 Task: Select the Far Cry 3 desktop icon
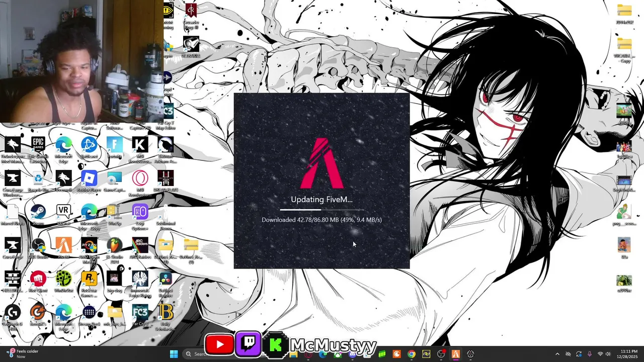[140, 316]
